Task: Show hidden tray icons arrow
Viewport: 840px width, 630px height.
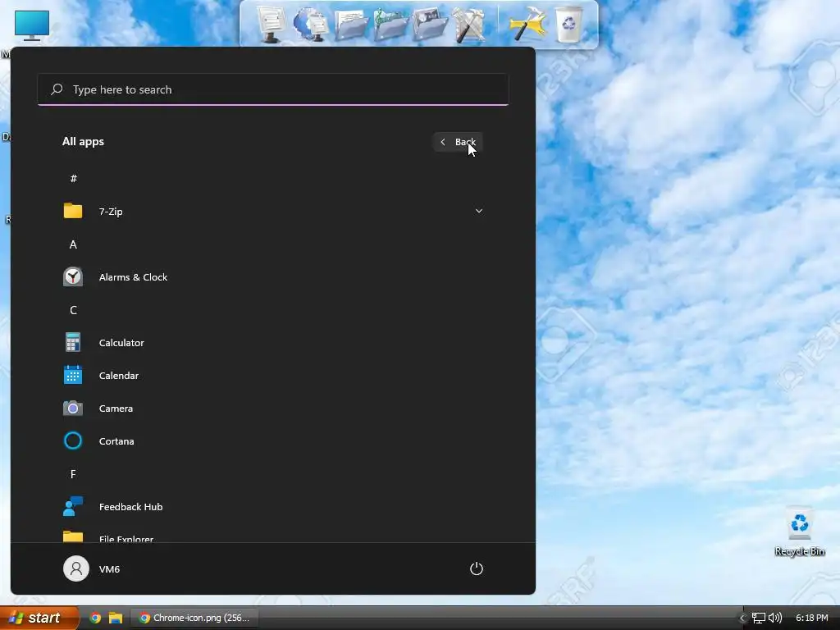Action: [x=742, y=618]
